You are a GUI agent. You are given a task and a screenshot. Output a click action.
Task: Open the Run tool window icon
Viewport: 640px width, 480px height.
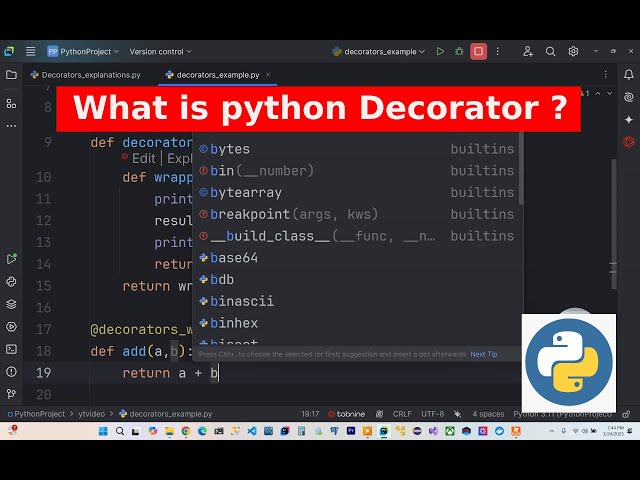tap(11, 259)
